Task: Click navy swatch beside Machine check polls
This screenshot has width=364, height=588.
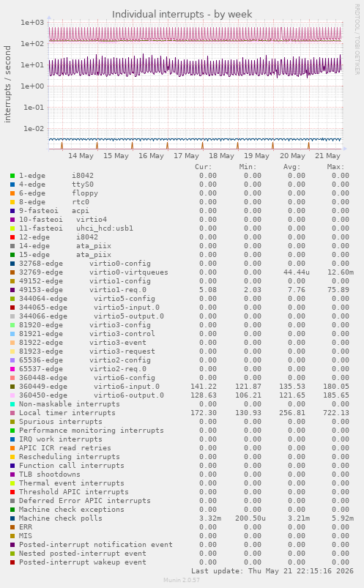Action: [x=12, y=518]
